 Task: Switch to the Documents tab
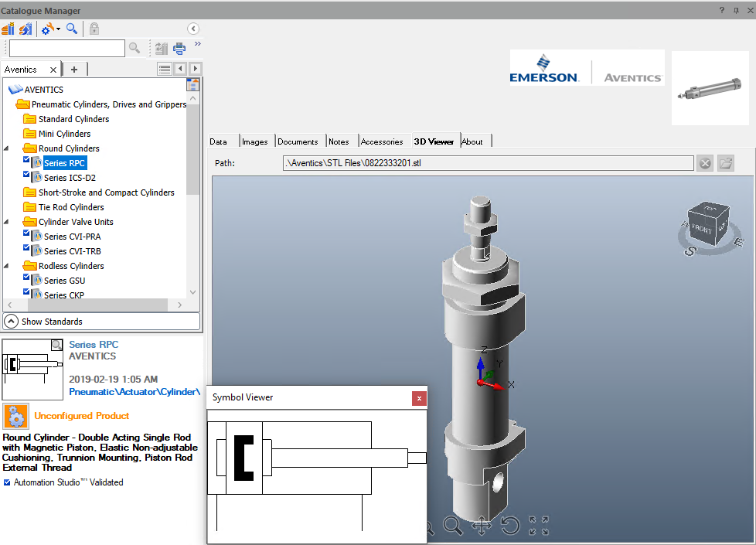(x=298, y=141)
